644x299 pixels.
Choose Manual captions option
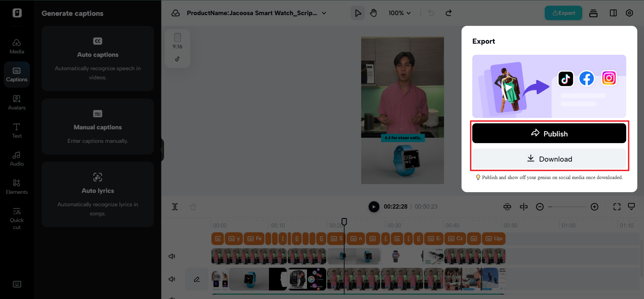pos(98,127)
